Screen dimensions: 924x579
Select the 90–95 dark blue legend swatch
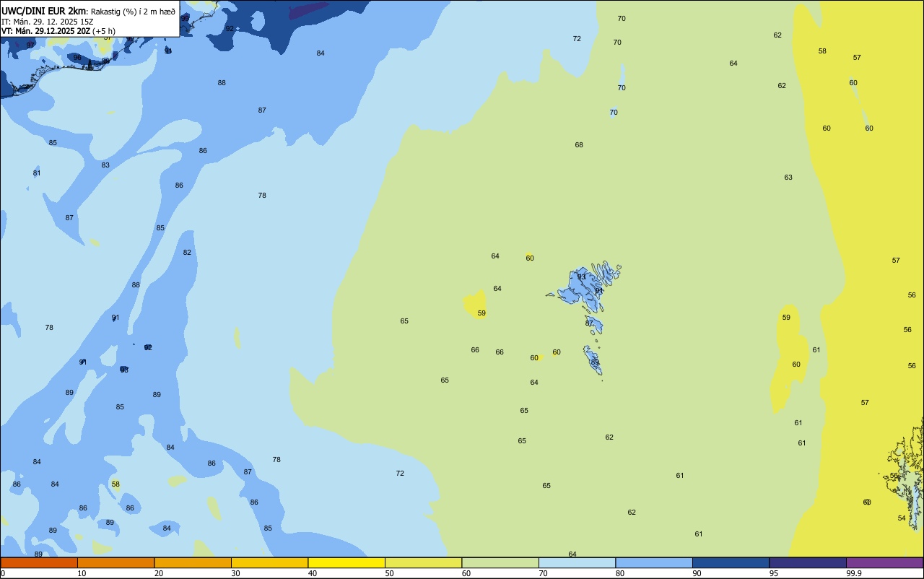731,562
